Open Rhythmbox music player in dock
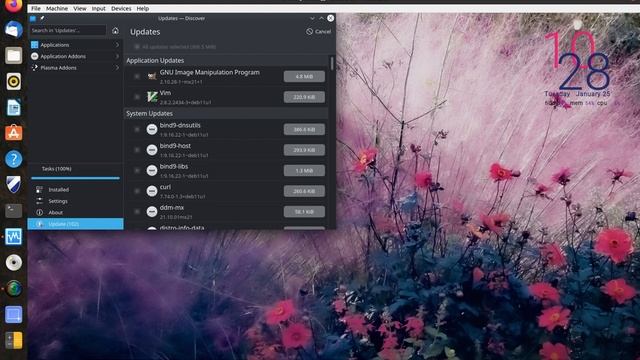The width and height of the screenshot is (640, 360). pos(13,82)
